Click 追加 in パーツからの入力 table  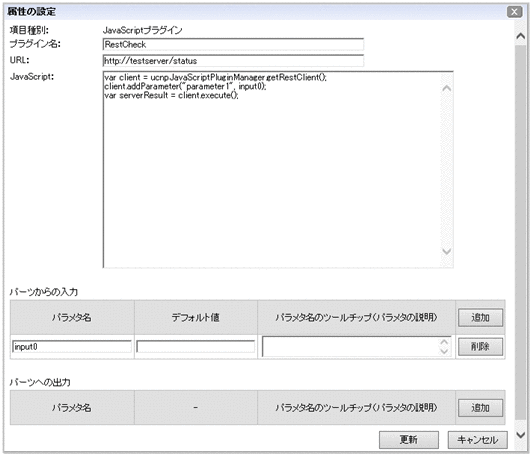(480, 318)
